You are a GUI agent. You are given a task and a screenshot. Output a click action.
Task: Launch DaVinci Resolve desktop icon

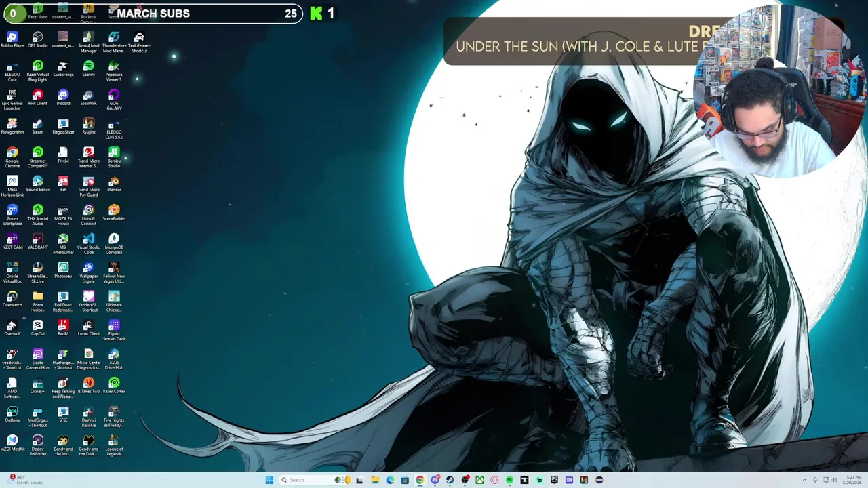click(x=88, y=417)
